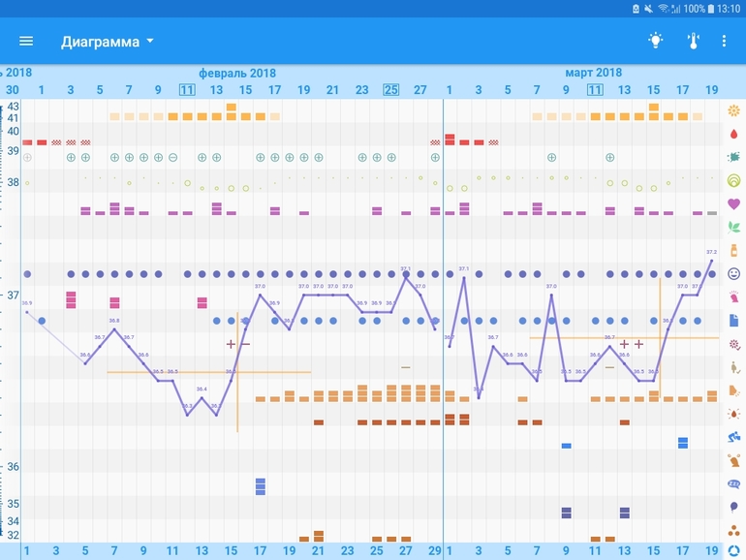This screenshot has height=560, width=746.
Task: Select the red blood drop icon
Action: click(733, 133)
